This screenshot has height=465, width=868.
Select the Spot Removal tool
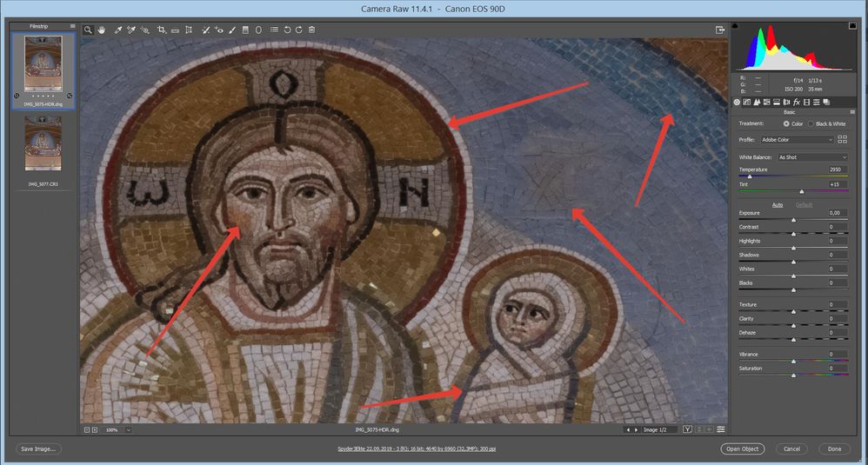tap(205, 30)
